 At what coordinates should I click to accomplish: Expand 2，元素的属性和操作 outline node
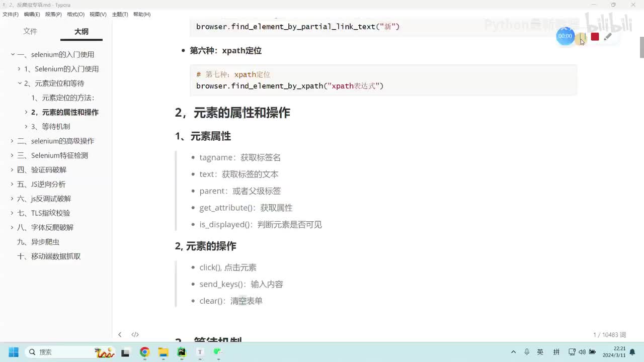27,112
